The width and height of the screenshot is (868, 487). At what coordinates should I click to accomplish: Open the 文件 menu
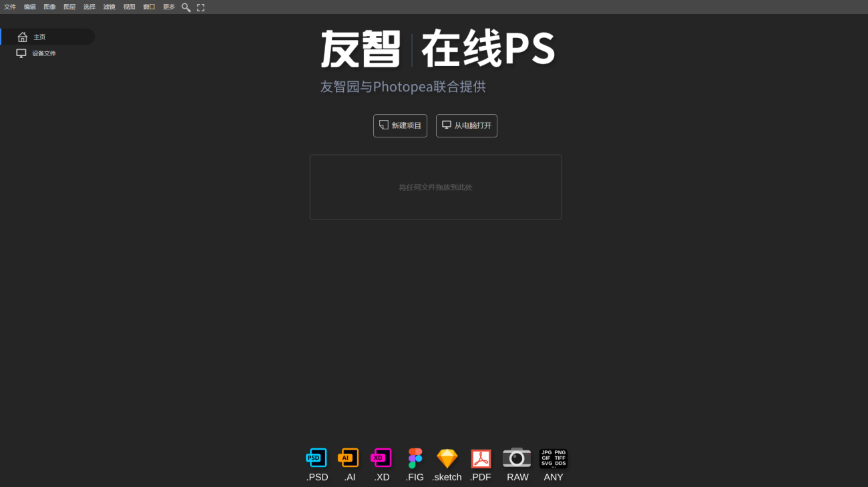tap(10, 7)
